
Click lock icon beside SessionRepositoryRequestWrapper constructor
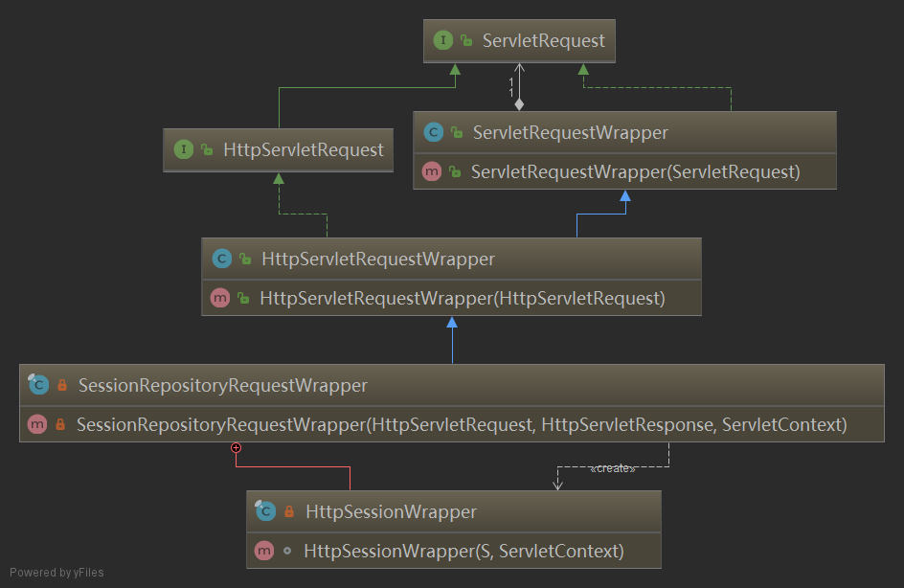click(x=60, y=424)
